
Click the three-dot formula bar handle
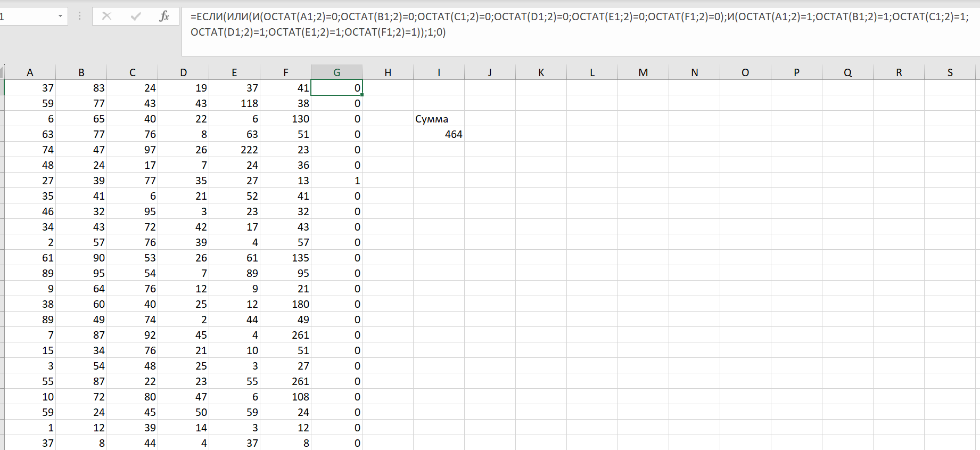(x=79, y=17)
